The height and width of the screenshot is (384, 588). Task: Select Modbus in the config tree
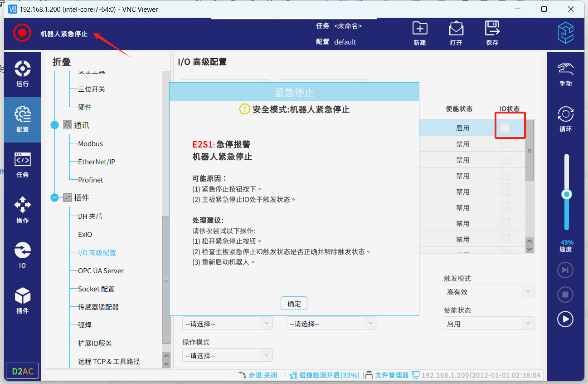coord(90,143)
